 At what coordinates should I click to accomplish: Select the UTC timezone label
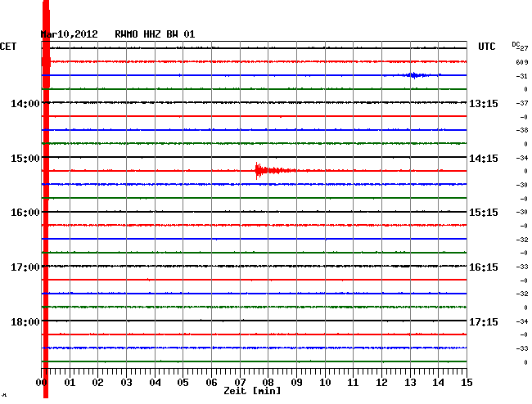coord(486,47)
